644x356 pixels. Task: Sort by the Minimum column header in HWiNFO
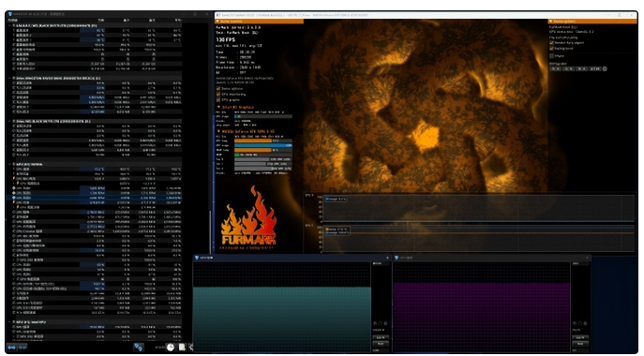click(x=127, y=20)
